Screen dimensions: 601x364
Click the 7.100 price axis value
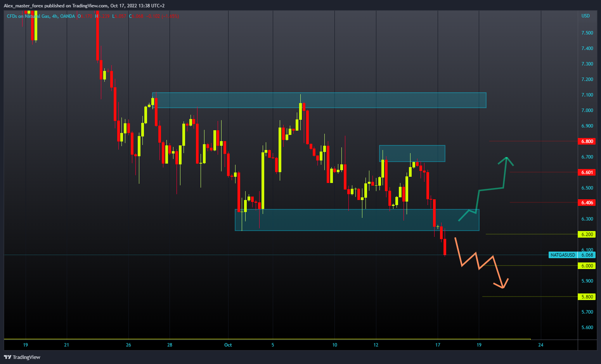[x=587, y=95]
